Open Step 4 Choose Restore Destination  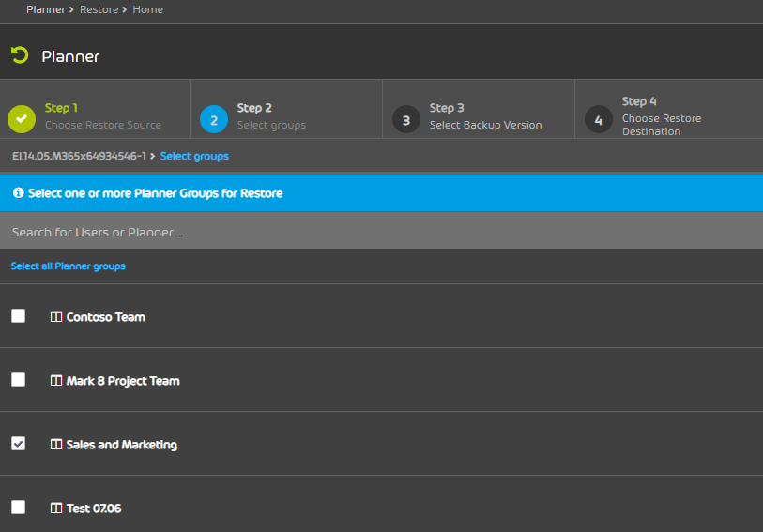669,110
